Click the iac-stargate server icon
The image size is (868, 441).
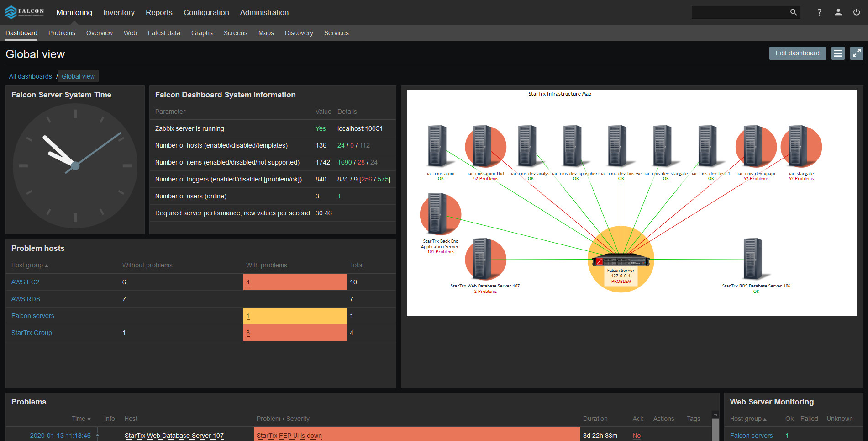click(x=801, y=146)
